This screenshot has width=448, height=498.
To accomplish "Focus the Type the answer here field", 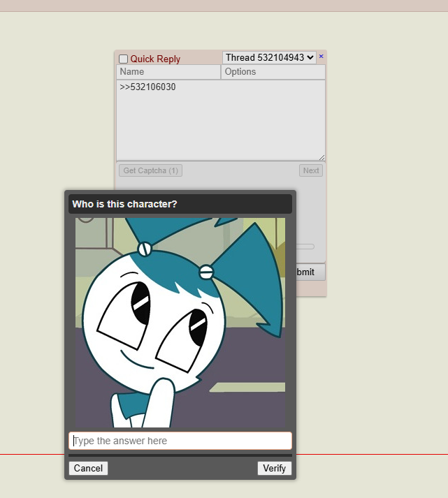I will (180, 441).
